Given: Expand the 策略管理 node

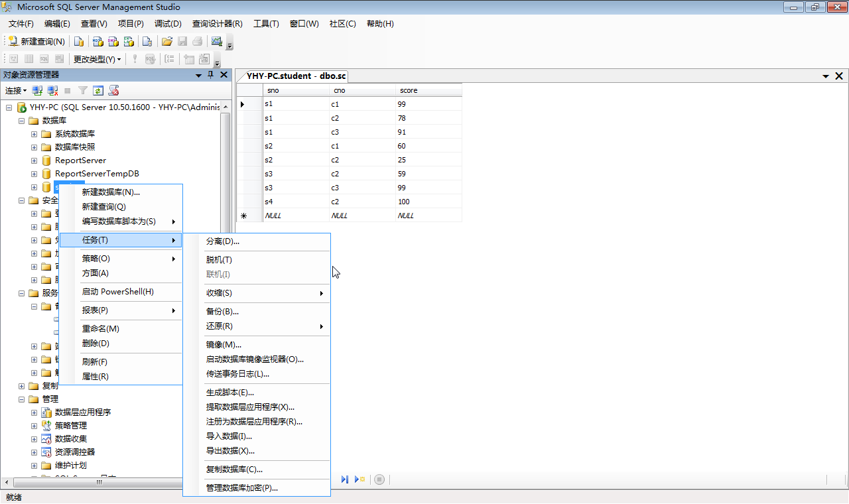Looking at the screenshot, I should pos(34,426).
